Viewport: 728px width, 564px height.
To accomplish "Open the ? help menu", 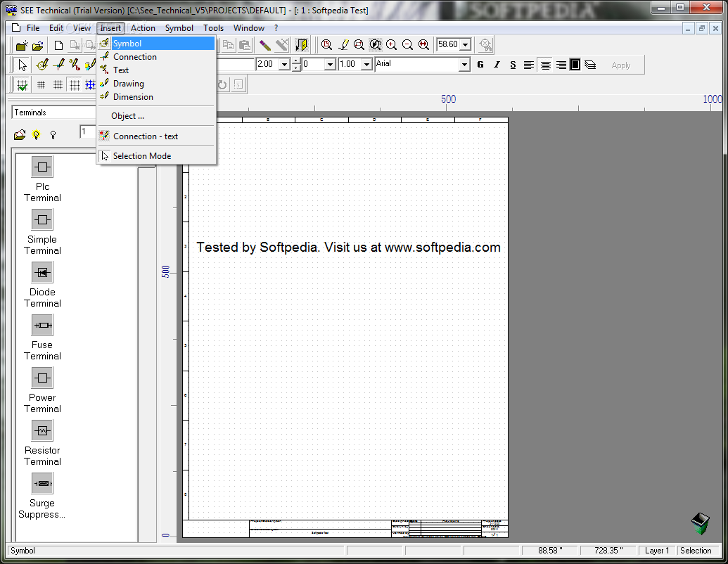I will 276,28.
